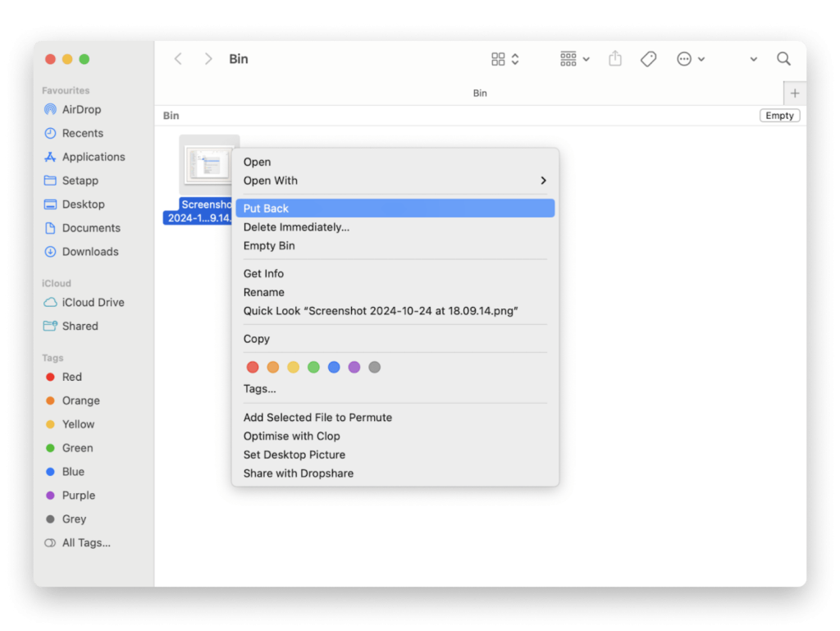Add a new tab with plus button
This screenshot has width=840, height=631.
click(794, 94)
